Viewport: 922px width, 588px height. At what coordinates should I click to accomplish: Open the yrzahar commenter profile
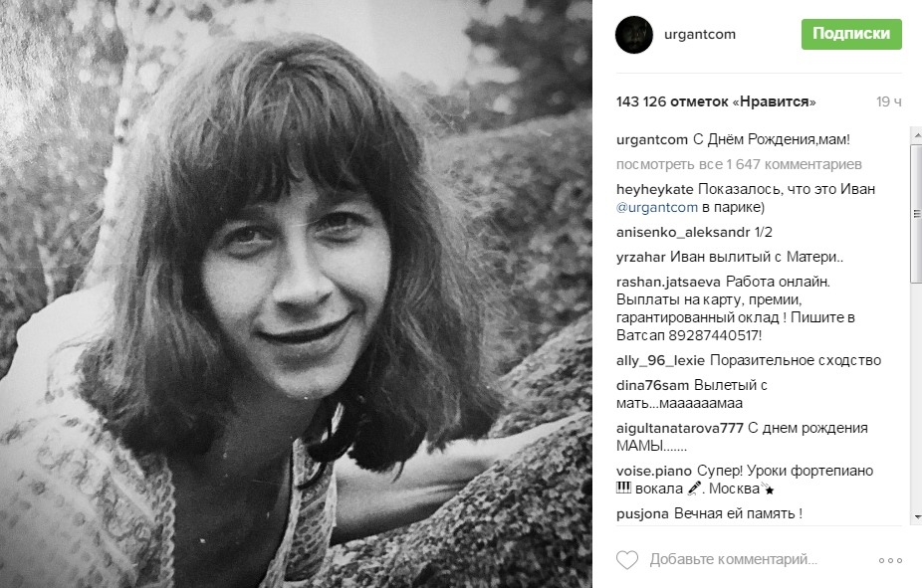pyautogui.click(x=642, y=257)
